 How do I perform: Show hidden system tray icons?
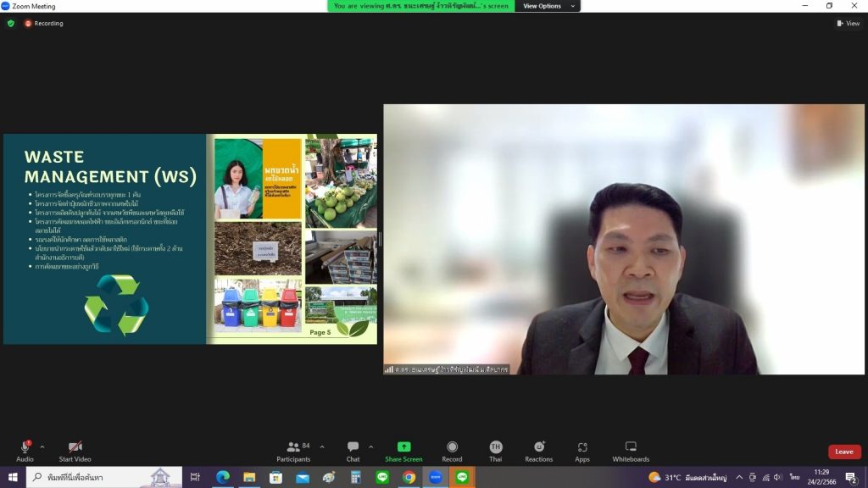click(739, 477)
